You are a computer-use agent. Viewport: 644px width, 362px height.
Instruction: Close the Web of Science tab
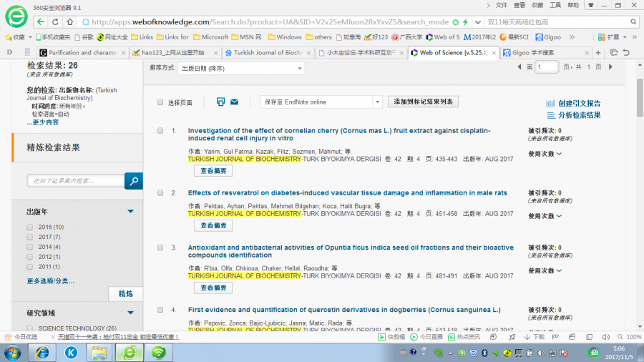point(494,53)
